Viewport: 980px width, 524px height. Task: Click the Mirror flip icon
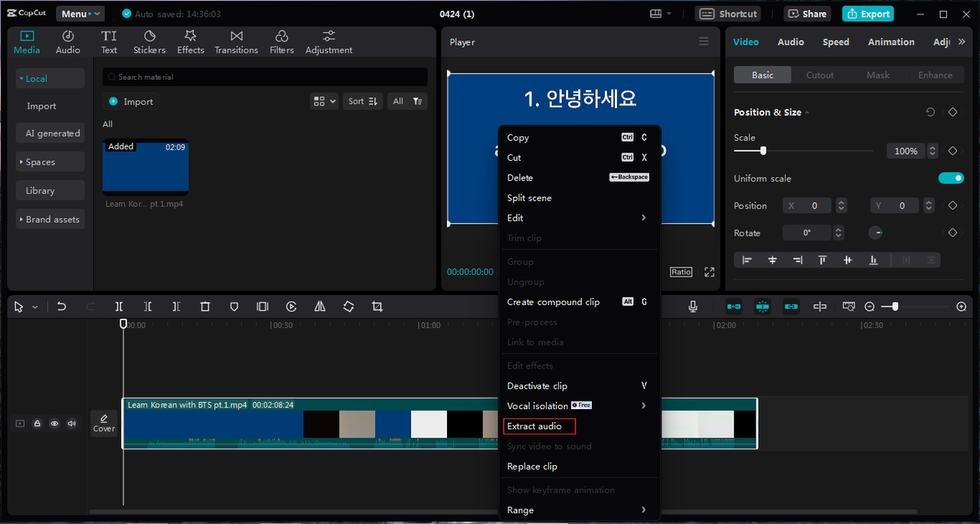320,306
